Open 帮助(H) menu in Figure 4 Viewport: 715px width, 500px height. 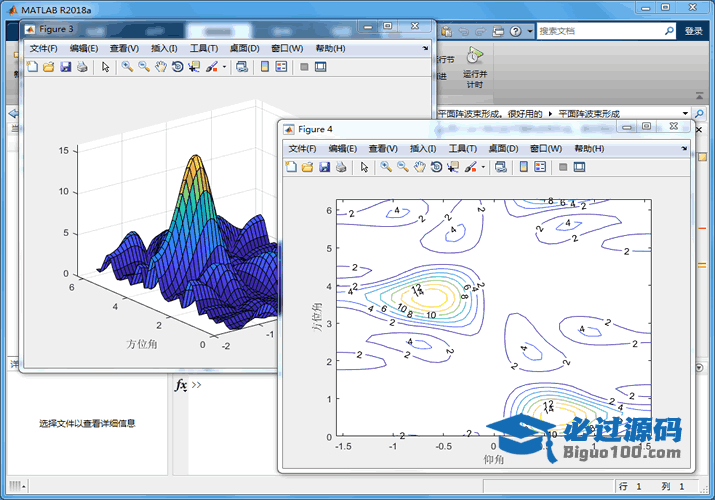coord(589,149)
